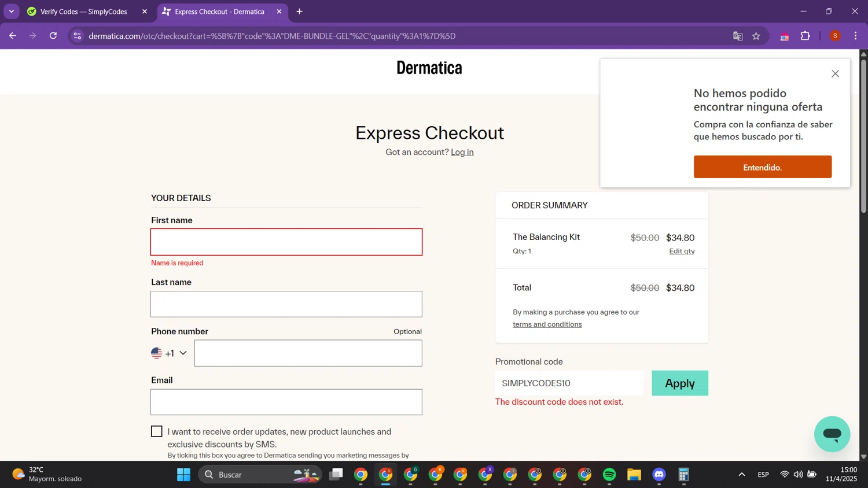The width and height of the screenshot is (868, 488).
Task: Click the ESP language indicator
Action: 763,475
